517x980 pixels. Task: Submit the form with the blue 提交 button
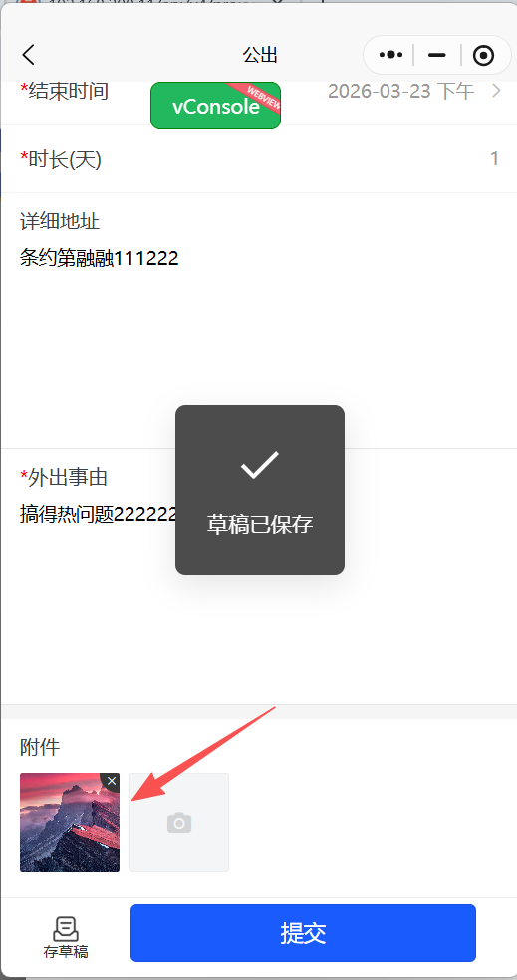303,933
